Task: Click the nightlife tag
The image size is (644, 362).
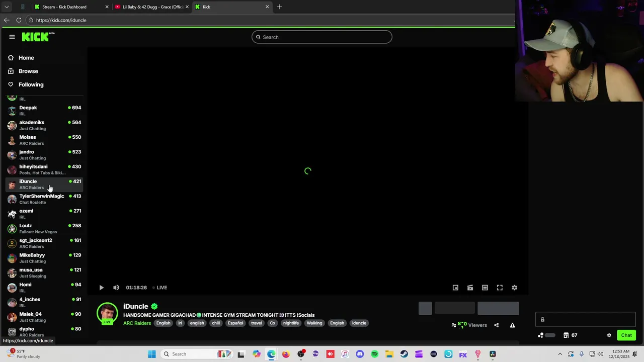Action: [x=291, y=323]
